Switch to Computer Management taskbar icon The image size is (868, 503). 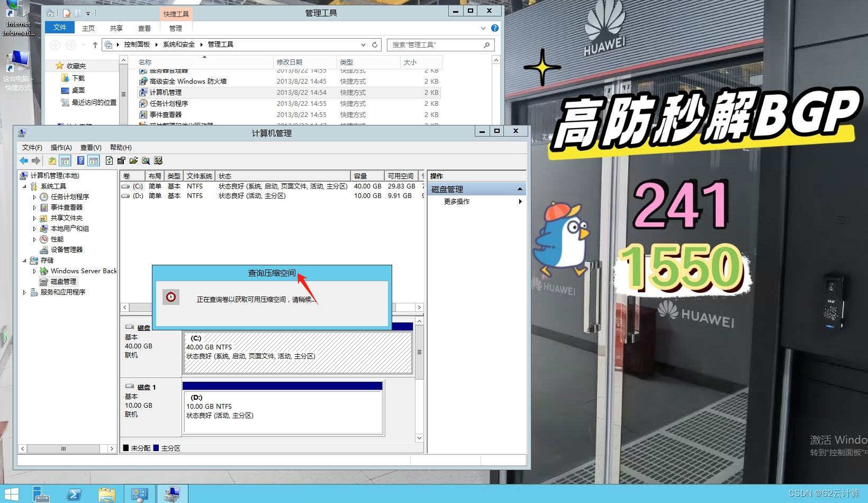pos(173,494)
